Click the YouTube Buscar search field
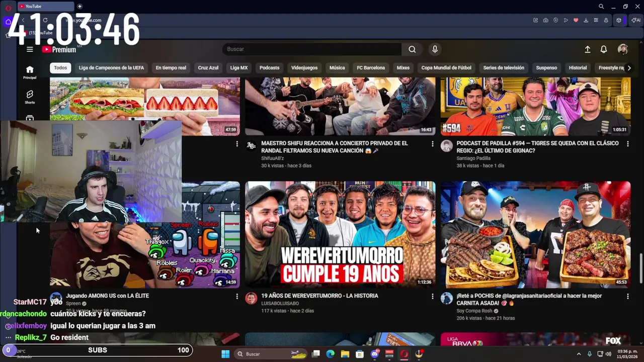 312,49
